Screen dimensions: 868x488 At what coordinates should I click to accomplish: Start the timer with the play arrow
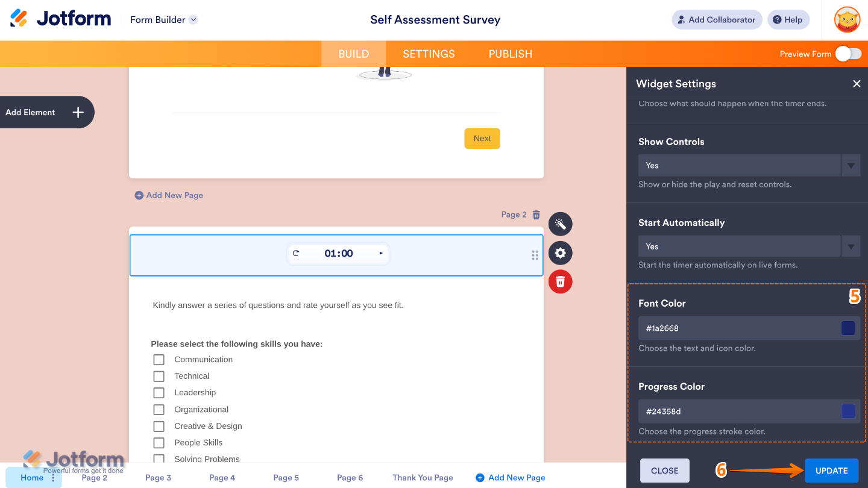tap(381, 253)
